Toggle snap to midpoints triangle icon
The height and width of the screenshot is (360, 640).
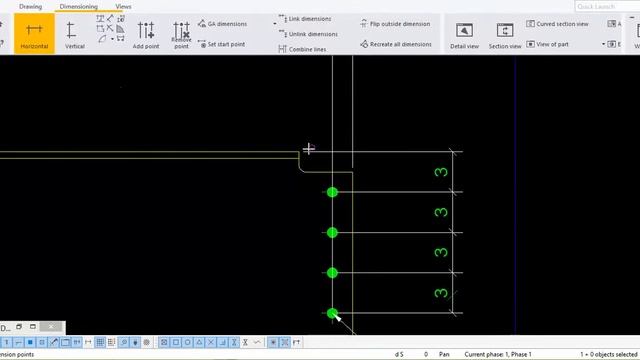tap(199, 342)
